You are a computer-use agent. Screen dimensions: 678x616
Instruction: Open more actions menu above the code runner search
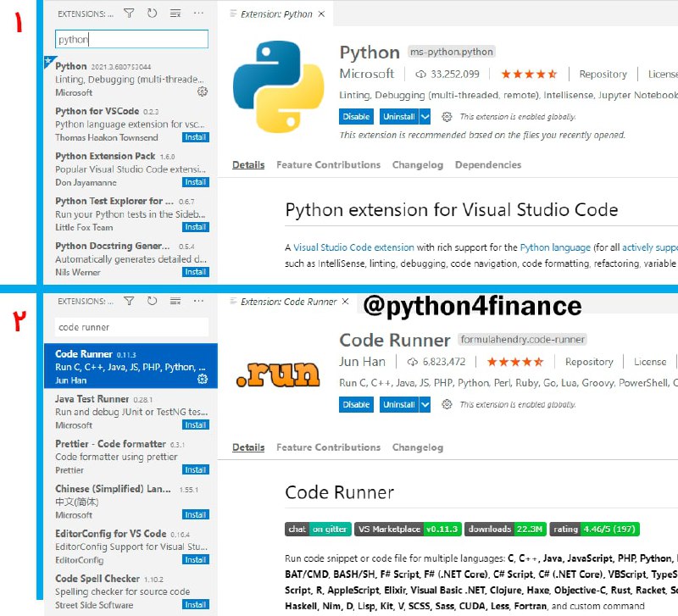tap(198, 301)
